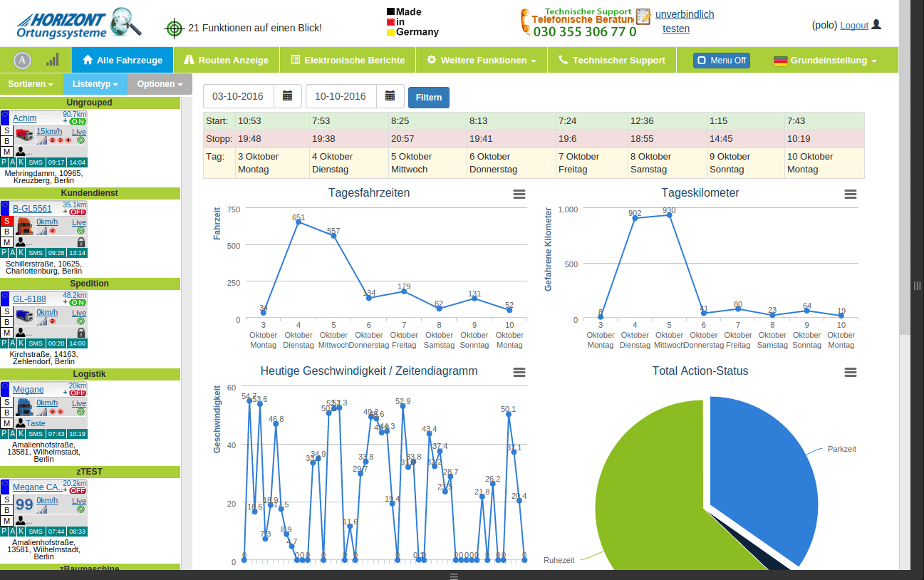Click the user profile icon next to Logout
The width and height of the screenshot is (924, 580).
(876, 24)
